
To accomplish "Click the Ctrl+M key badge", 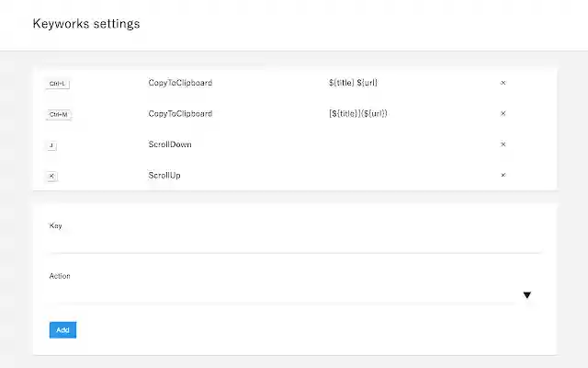I will [x=58, y=114].
